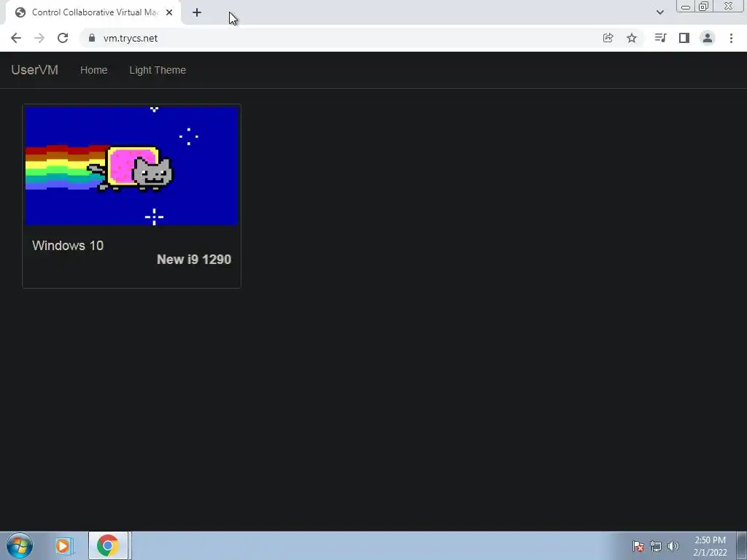This screenshot has width=747, height=560.
Task: Restore down the Chrome window
Action: pos(704,6)
